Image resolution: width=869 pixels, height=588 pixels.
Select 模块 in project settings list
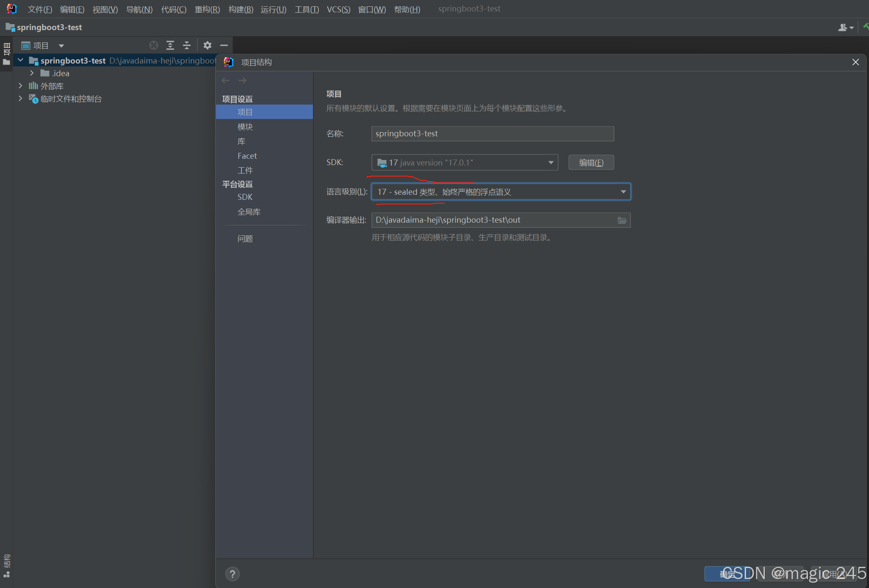(x=245, y=127)
